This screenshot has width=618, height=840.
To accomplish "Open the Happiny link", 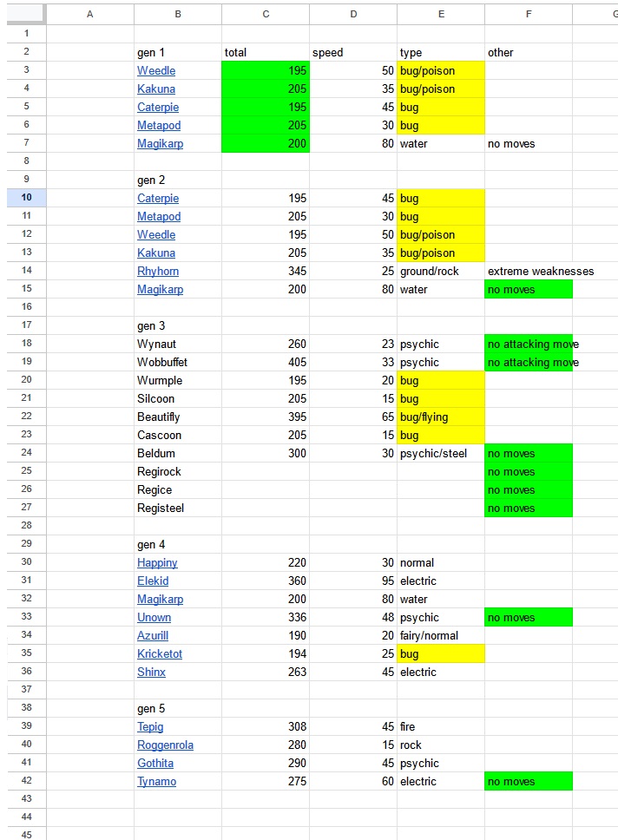I will [x=157, y=562].
